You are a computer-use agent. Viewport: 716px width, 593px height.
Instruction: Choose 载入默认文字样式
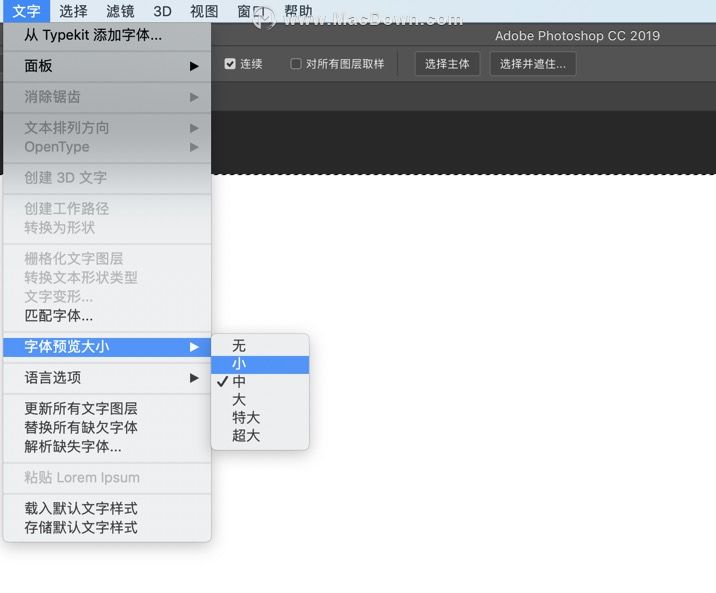pos(107,508)
